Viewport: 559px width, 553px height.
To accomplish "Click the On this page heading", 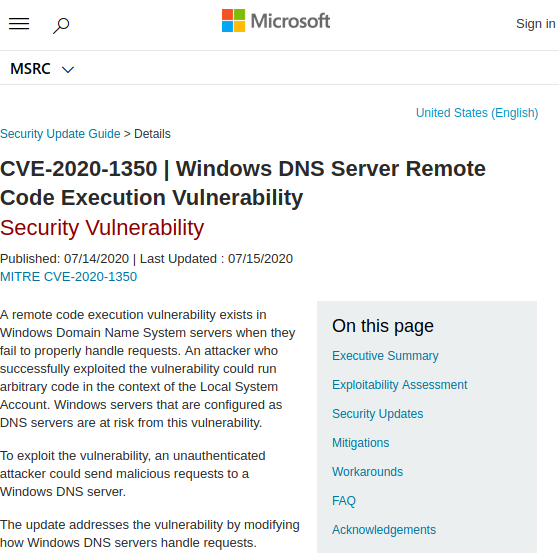I will click(383, 326).
